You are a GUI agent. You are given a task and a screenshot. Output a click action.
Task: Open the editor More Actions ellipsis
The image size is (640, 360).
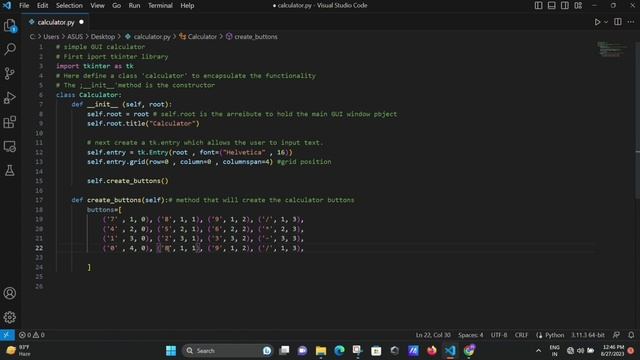[631, 22]
